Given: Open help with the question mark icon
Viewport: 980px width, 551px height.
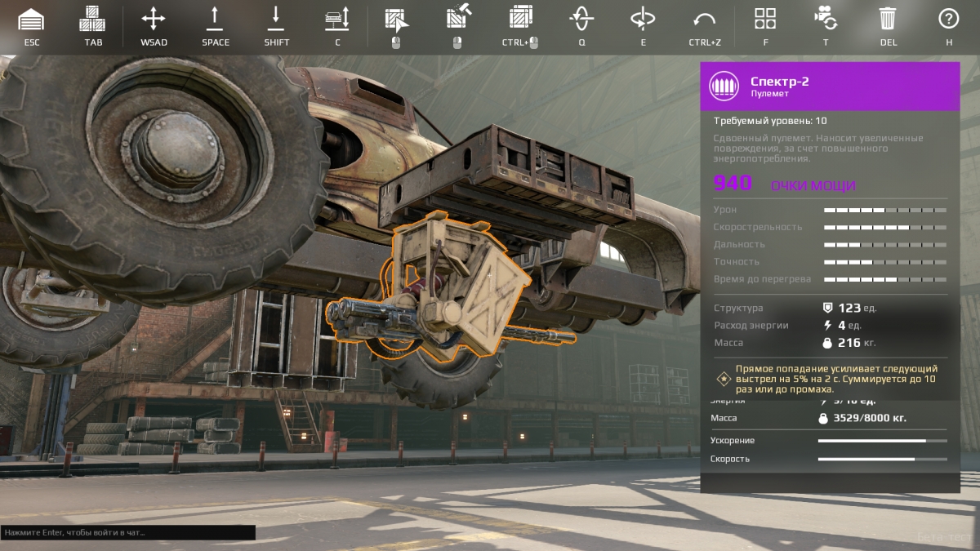Looking at the screenshot, I should tap(948, 19).
